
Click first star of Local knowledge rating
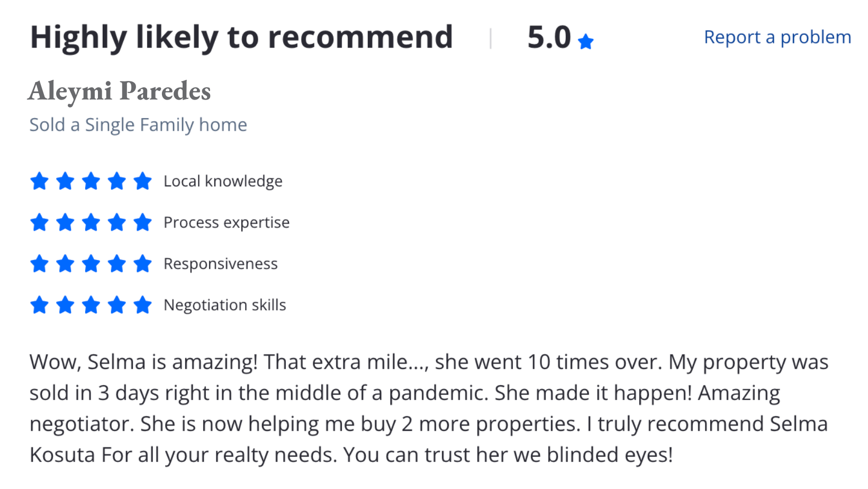click(39, 181)
